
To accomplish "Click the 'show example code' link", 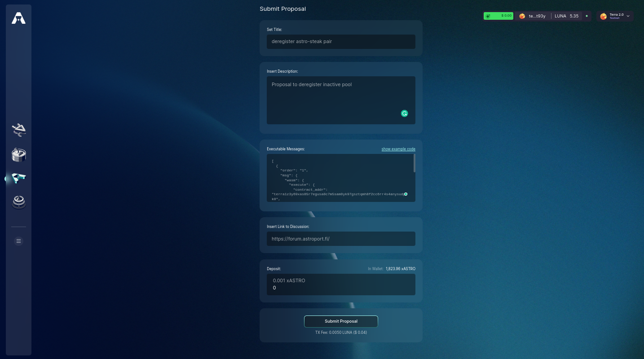I will pyautogui.click(x=398, y=149).
